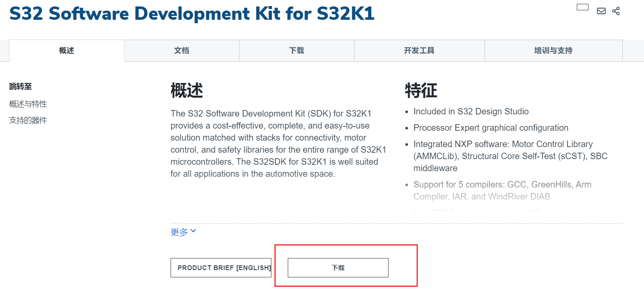Click the share icon at top right
Image resolution: width=644 pixels, height=292 pixels.
(x=616, y=11)
